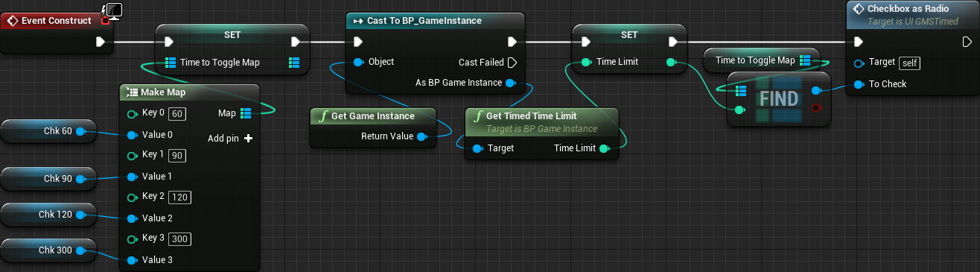Viewport: 980px width, 272px height.
Task: Click exec input pin of Checkbox as Radio
Action: coord(858,42)
